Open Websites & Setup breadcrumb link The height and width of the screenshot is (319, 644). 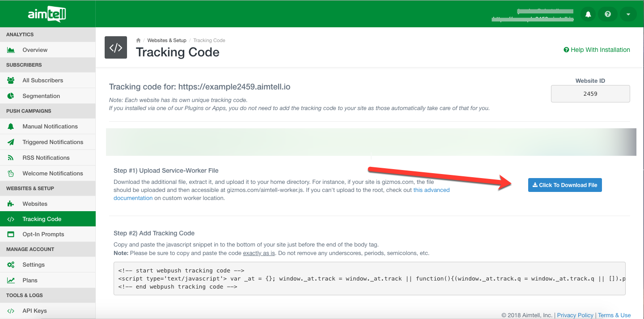click(166, 40)
